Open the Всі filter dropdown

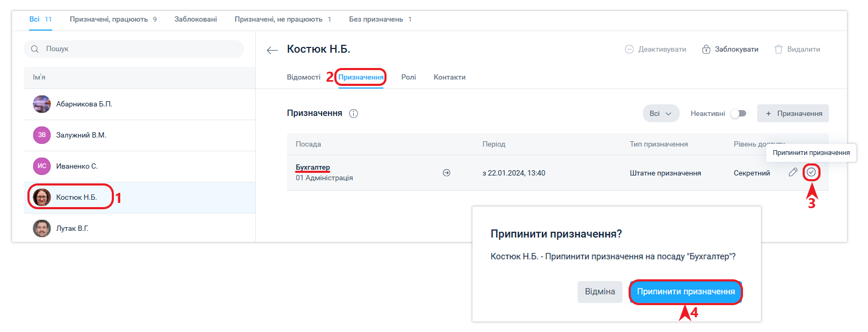pyautogui.click(x=660, y=113)
